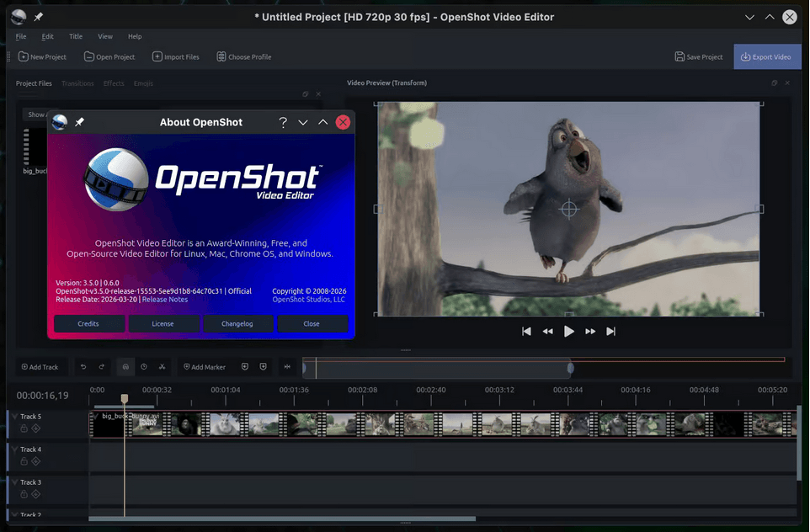Select the razor cut tool in the timeline toolbar
810x532 pixels.
point(163,366)
